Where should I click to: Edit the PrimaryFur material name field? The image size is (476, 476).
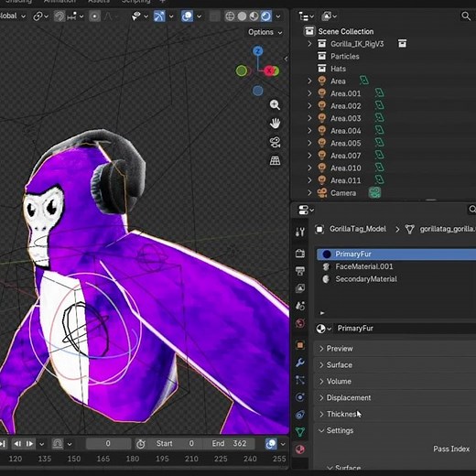point(406,329)
